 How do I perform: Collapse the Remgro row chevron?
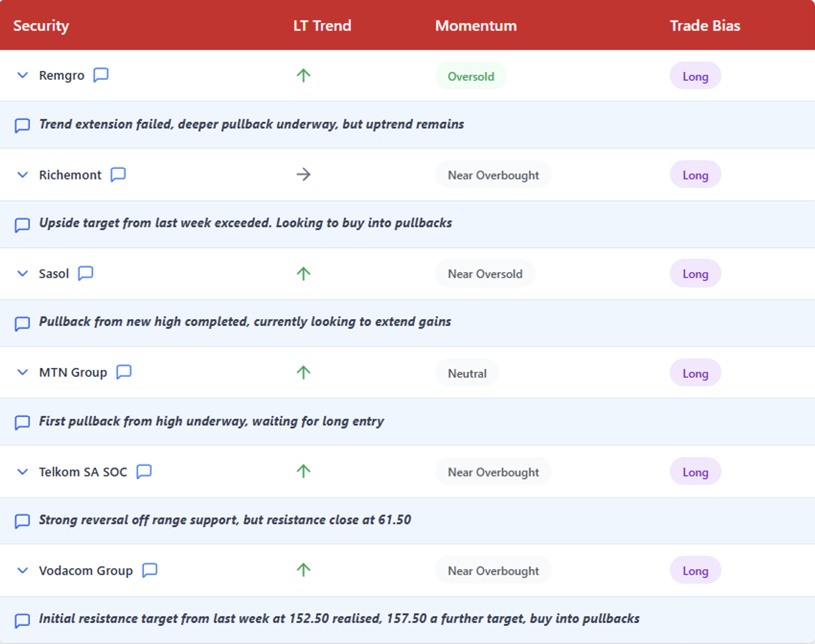pyautogui.click(x=22, y=75)
